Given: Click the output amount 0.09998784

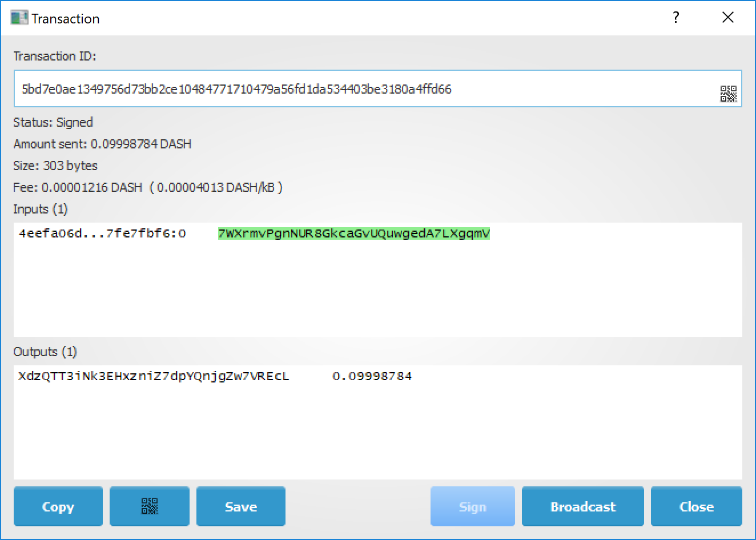Looking at the screenshot, I should tap(372, 376).
